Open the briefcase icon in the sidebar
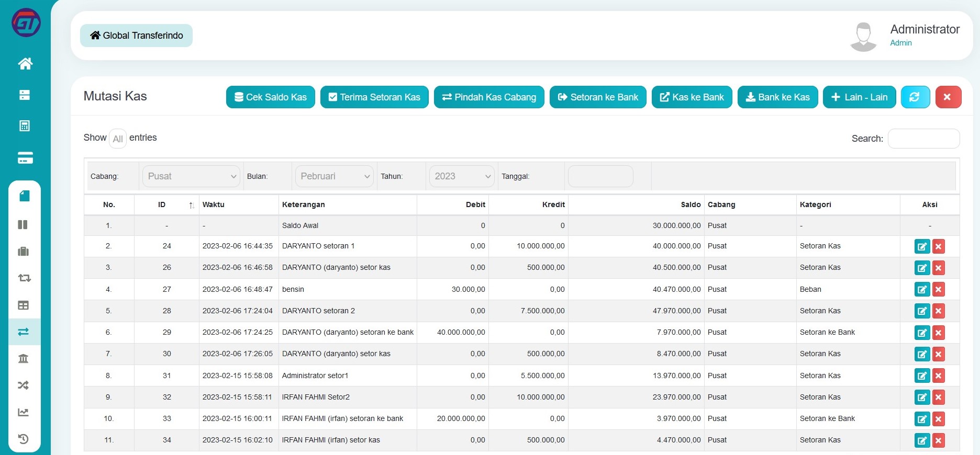Image resolution: width=980 pixels, height=455 pixels. [23, 251]
